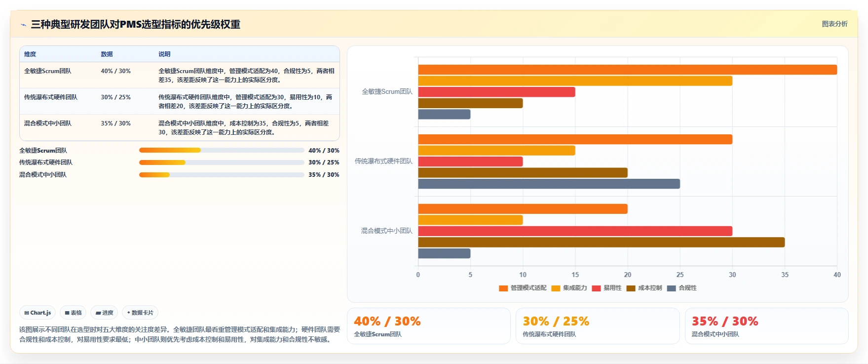This screenshot has height=364, width=868.
Task: Click the 35% / 30% value beside third progress bar
Action: pos(324,175)
